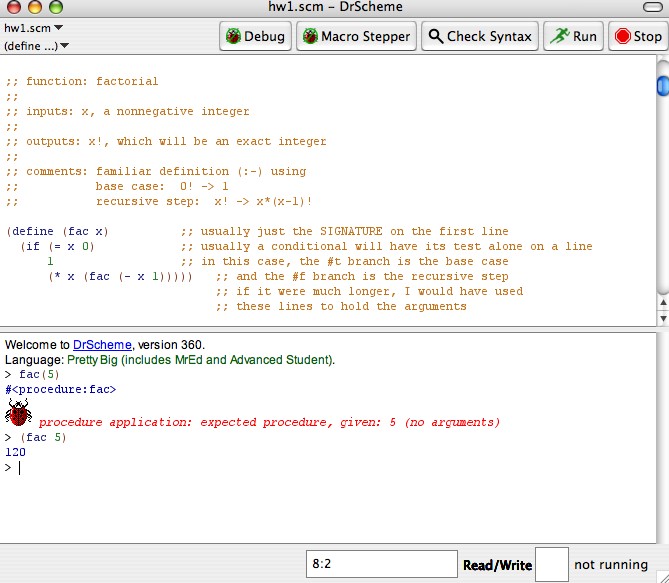Click the Debug bug button

256,36
